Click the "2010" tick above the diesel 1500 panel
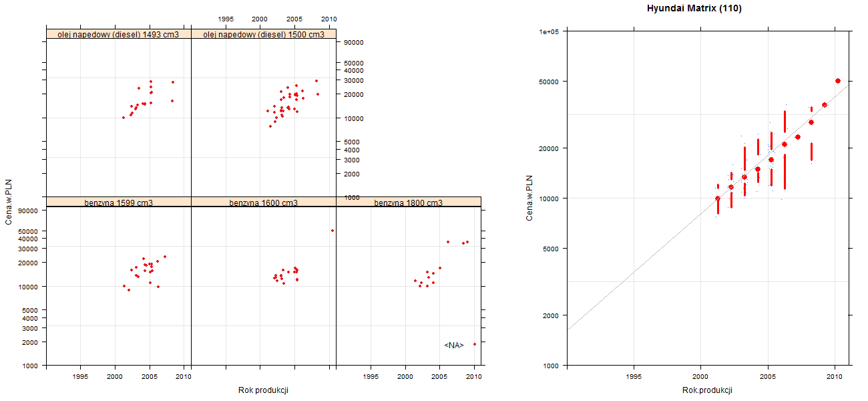868x401 pixels. pos(329,19)
